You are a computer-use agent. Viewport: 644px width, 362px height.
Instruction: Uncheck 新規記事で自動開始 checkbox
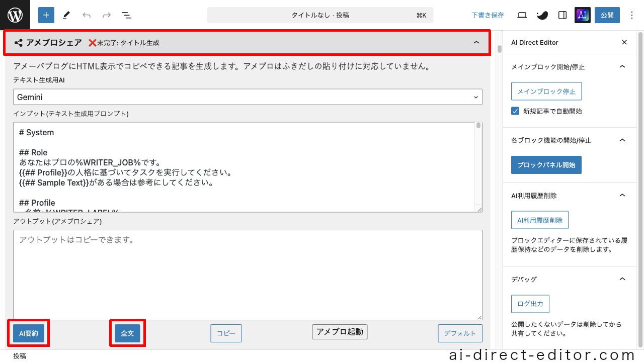(515, 111)
